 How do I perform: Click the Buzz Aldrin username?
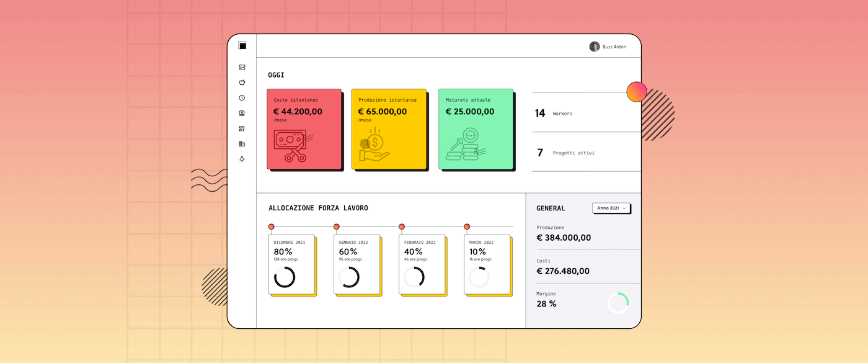[x=614, y=47]
